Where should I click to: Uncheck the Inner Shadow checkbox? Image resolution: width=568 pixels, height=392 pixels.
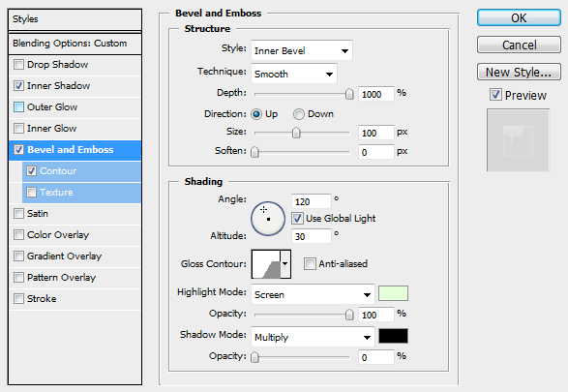point(18,86)
